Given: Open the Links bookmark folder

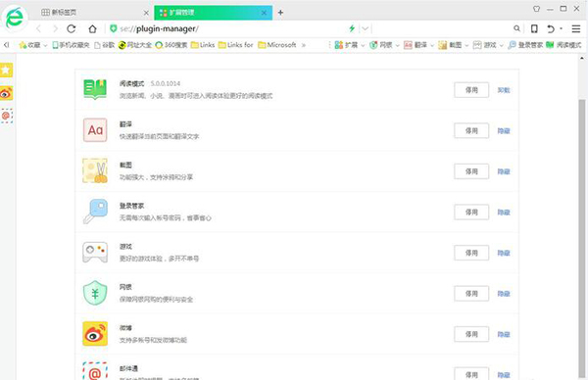Looking at the screenshot, I should [x=203, y=45].
